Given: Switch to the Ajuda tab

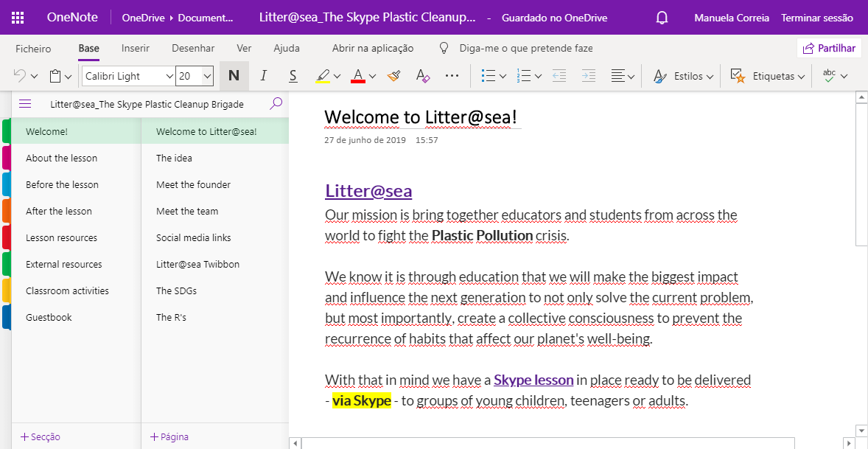Looking at the screenshot, I should (287, 48).
